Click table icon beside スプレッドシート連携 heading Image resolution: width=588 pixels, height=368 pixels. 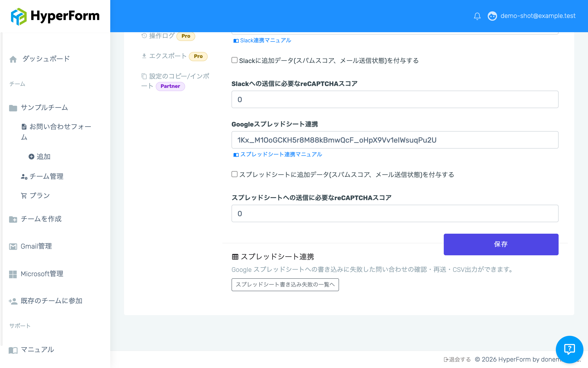tap(235, 257)
